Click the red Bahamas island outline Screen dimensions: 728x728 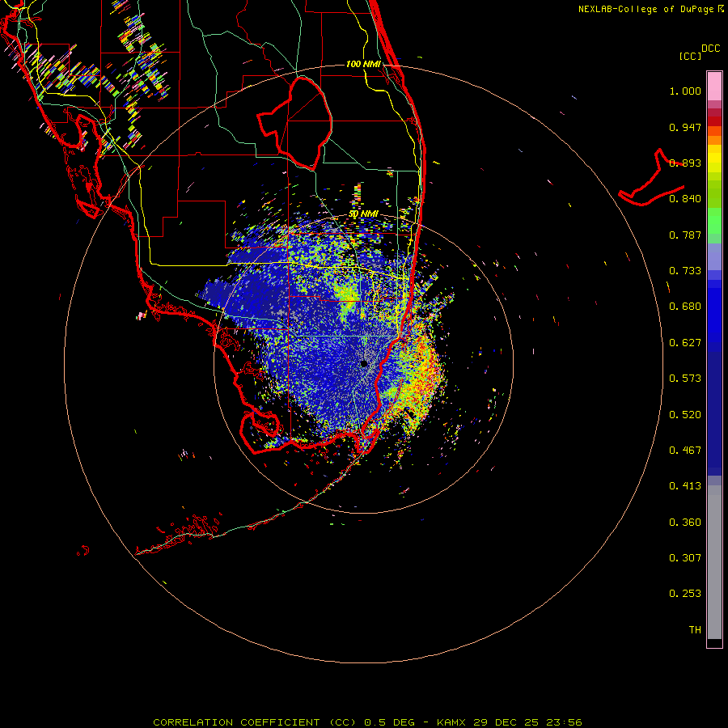click(651, 177)
